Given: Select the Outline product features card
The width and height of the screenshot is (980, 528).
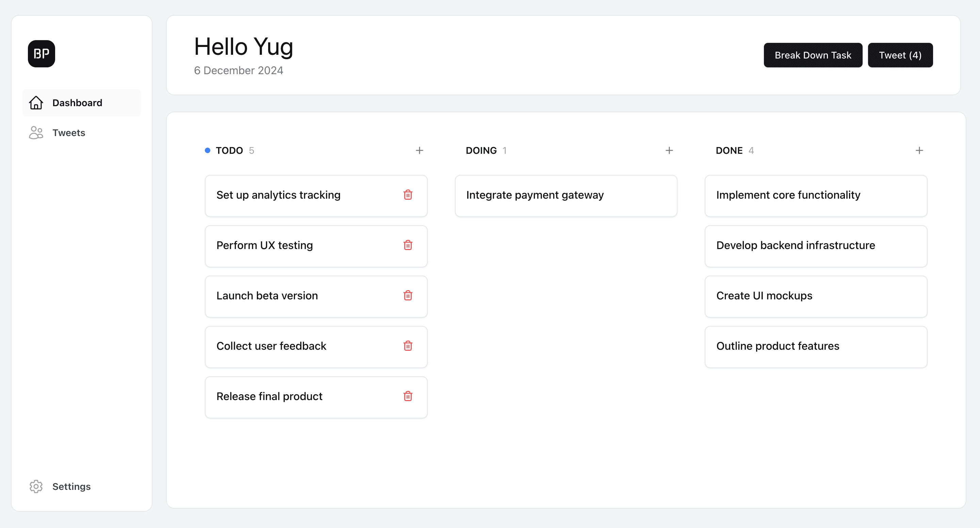Looking at the screenshot, I should pyautogui.click(x=816, y=347).
